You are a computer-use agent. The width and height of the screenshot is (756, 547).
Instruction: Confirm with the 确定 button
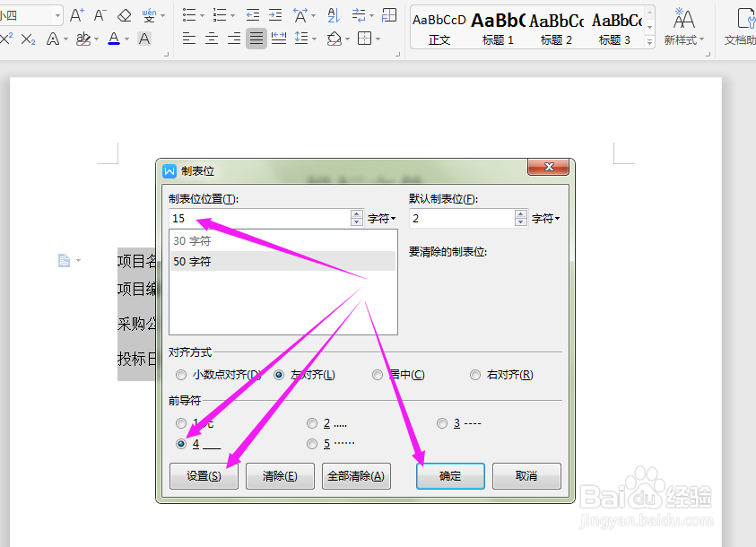coord(449,476)
